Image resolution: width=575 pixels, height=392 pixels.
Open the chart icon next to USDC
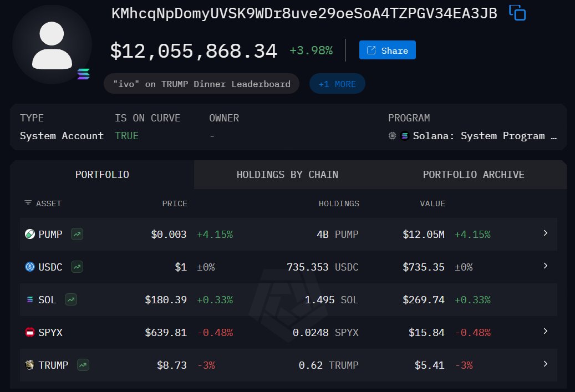[x=77, y=267]
